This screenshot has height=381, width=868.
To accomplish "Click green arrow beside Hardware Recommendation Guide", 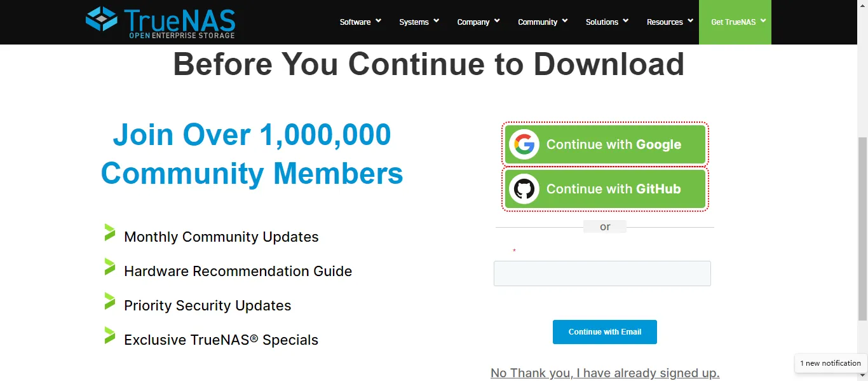I will [110, 267].
